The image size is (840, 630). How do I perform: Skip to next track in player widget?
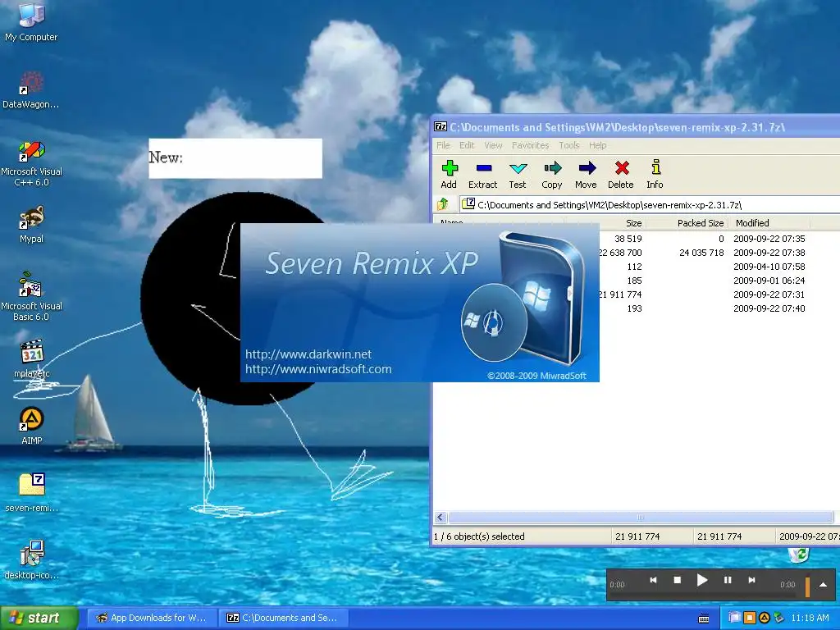click(751, 580)
